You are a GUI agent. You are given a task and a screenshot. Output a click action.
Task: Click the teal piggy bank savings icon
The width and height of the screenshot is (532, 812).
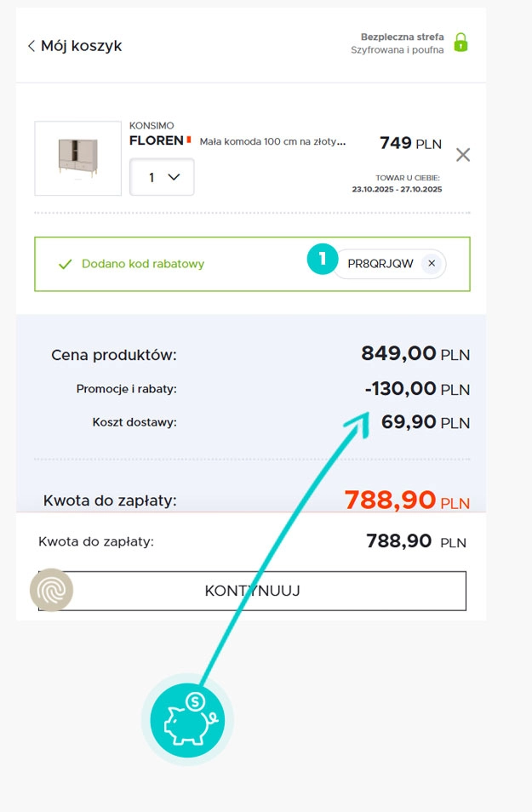click(x=187, y=720)
